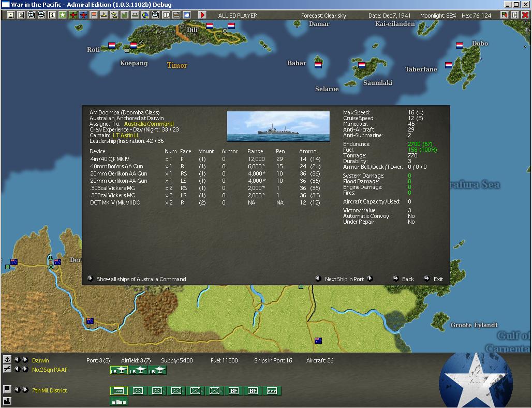532x408 pixels.
Task: Click the '4in/40 QF Mk IV' device row
Action: coord(205,159)
